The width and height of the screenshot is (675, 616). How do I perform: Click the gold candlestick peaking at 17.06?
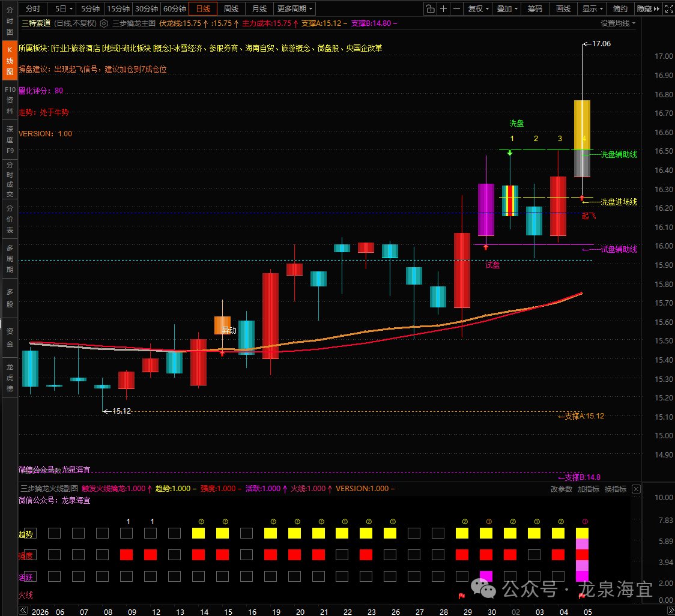tap(582, 125)
